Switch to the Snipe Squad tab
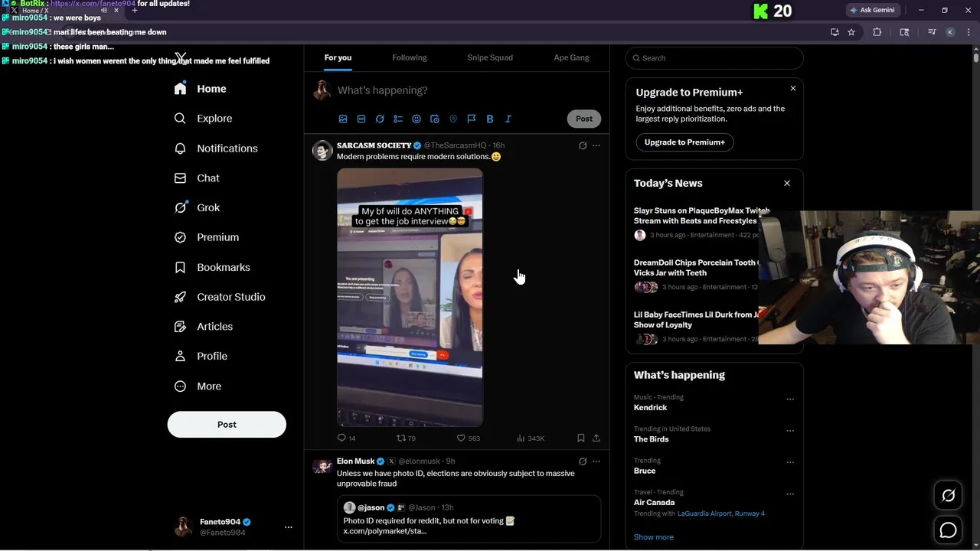The image size is (980, 551). click(490, 57)
